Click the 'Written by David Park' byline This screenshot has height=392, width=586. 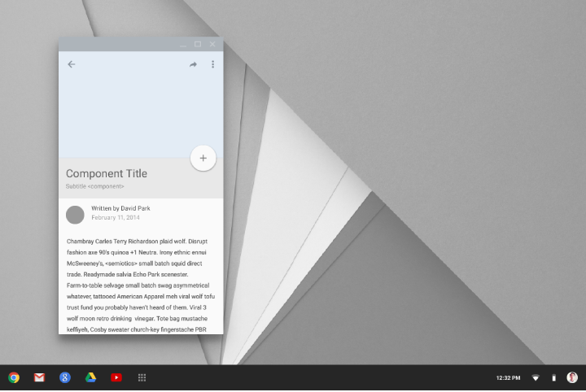click(120, 208)
